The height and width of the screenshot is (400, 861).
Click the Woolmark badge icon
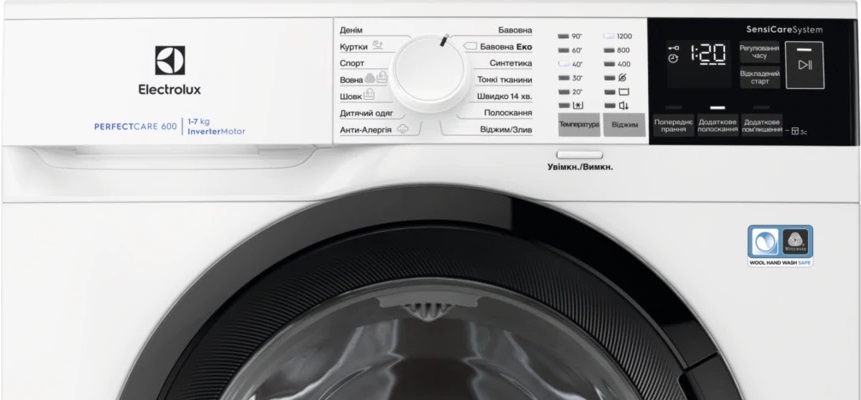tap(795, 242)
